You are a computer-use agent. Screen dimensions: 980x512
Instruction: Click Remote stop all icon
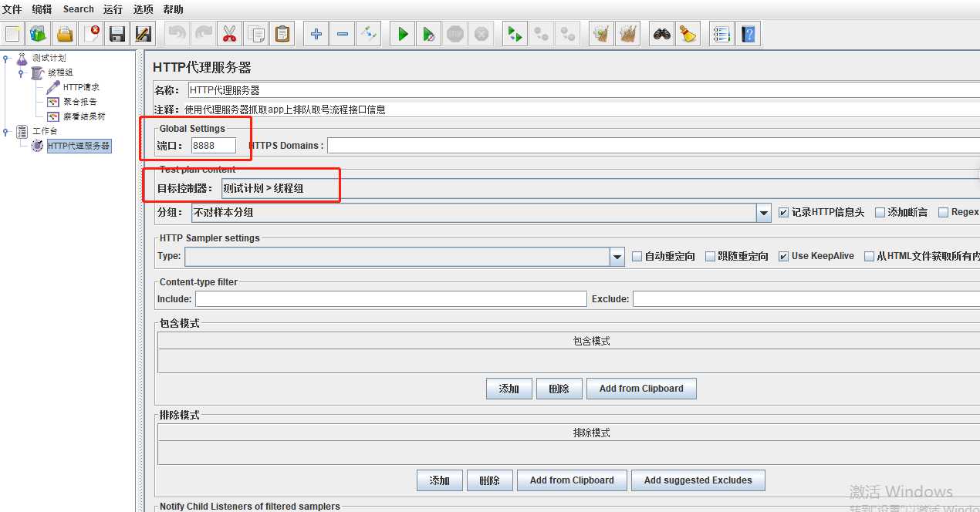click(x=542, y=34)
